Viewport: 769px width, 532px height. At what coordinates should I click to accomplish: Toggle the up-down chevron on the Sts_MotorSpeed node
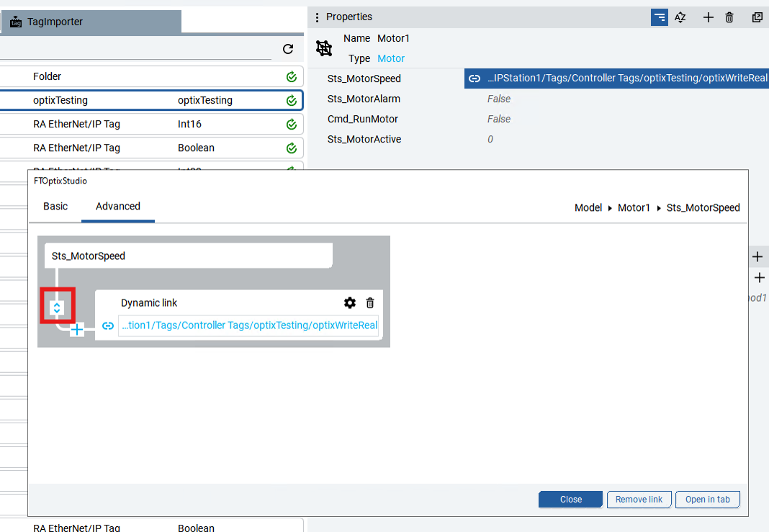pyautogui.click(x=57, y=307)
